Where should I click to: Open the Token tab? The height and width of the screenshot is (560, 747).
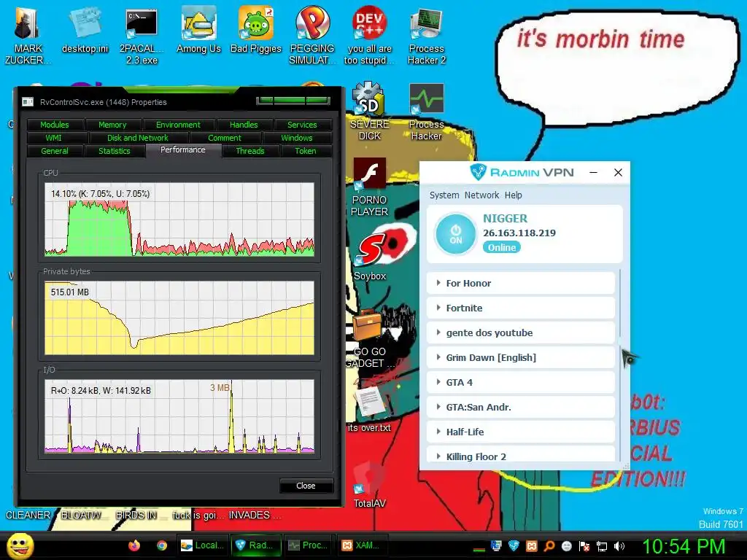pos(306,151)
